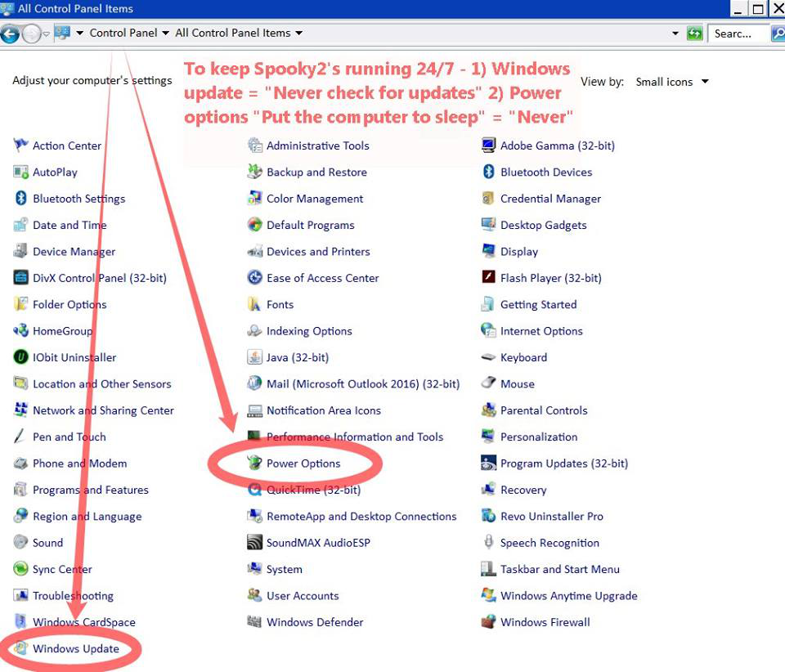Click the IObit Uninstaller icon

(20, 357)
